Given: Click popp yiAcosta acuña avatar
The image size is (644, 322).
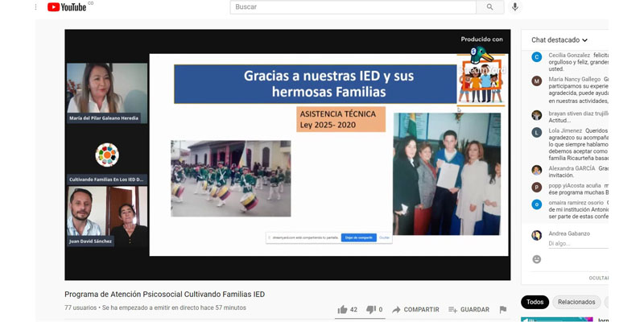Looking at the screenshot, I should pos(537,188).
